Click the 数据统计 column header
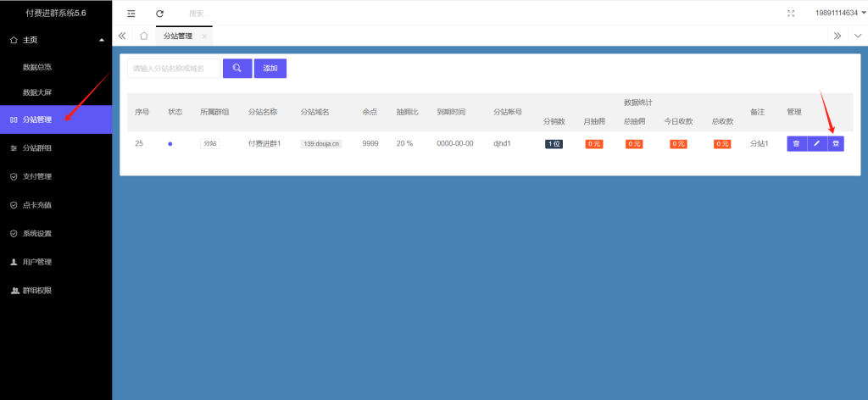 [638, 103]
